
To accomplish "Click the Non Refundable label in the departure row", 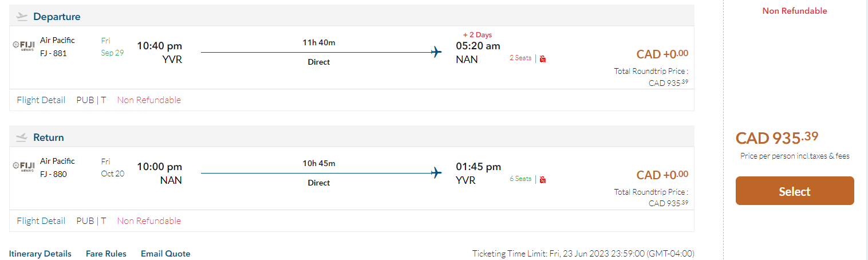I will (x=149, y=100).
